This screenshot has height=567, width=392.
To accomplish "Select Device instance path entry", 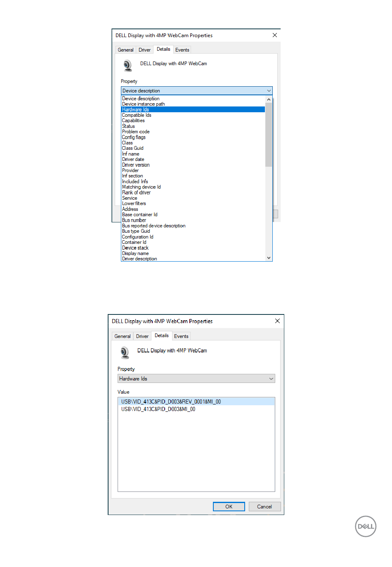I will click(x=193, y=104).
